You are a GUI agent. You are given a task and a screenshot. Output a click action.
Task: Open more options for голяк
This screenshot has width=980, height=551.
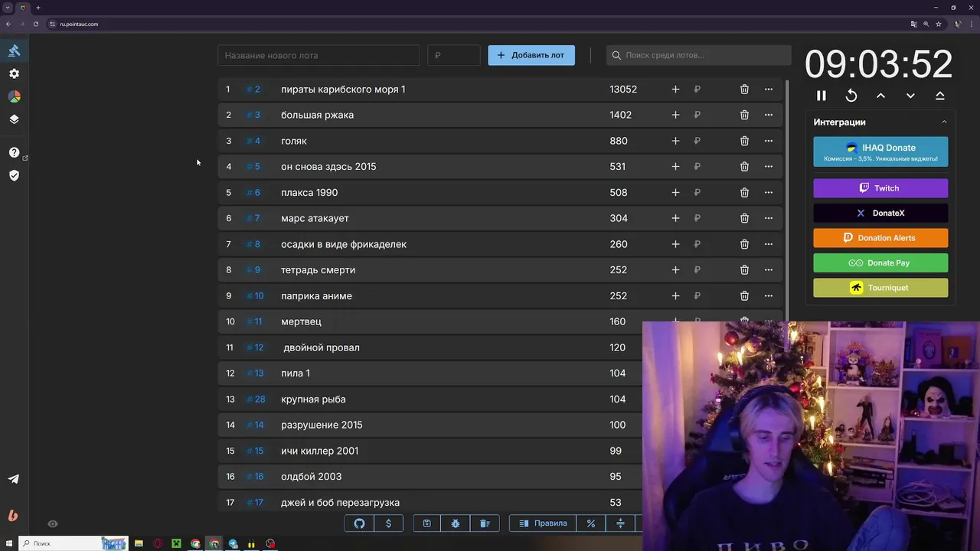click(x=769, y=141)
